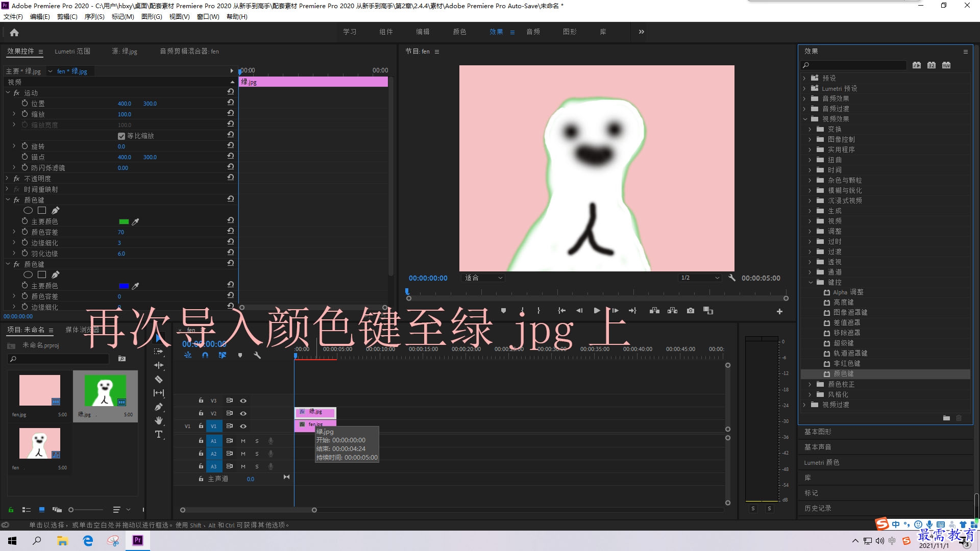Viewport: 980px width, 551px height.
Task: Step back one frame in Program monitor
Action: 579,311
